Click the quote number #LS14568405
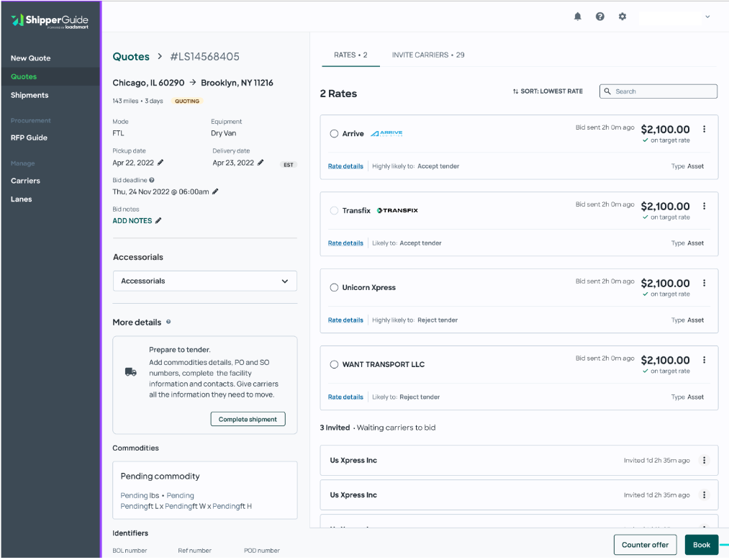Image resolution: width=729 pixels, height=560 pixels. (x=204, y=57)
